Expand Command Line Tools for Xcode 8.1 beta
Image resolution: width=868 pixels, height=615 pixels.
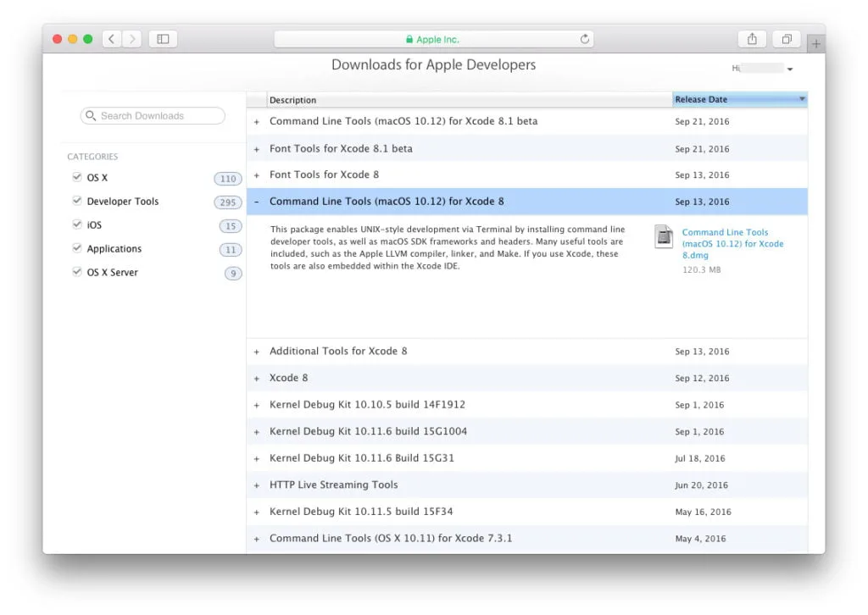click(x=256, y=122)
